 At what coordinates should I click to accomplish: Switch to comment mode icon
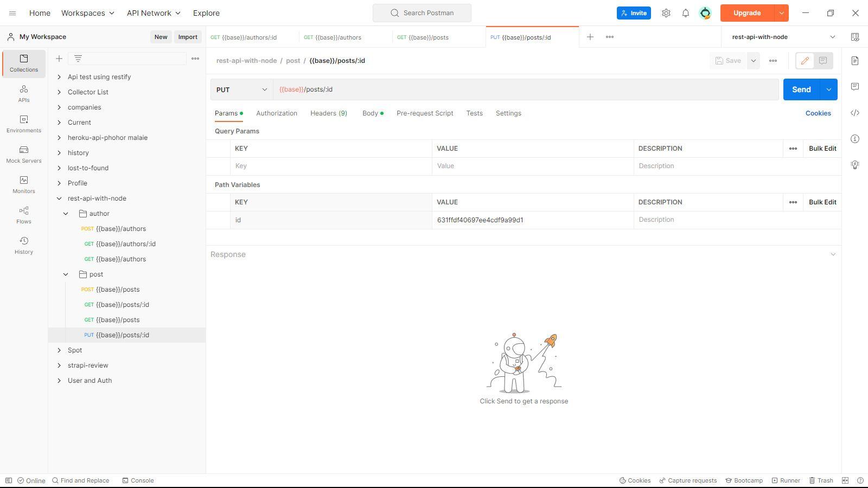coord(823,61)
